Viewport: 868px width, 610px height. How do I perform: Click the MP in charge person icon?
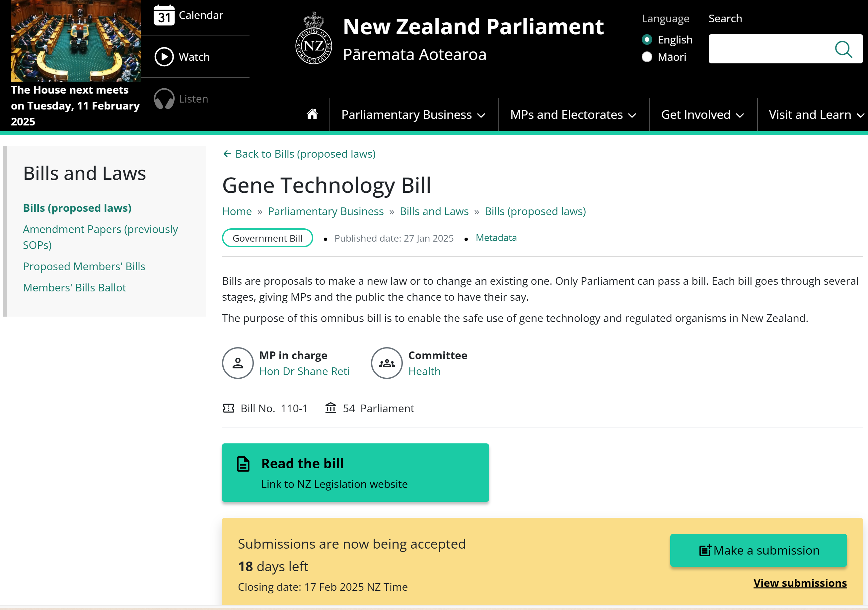point(238,363)
